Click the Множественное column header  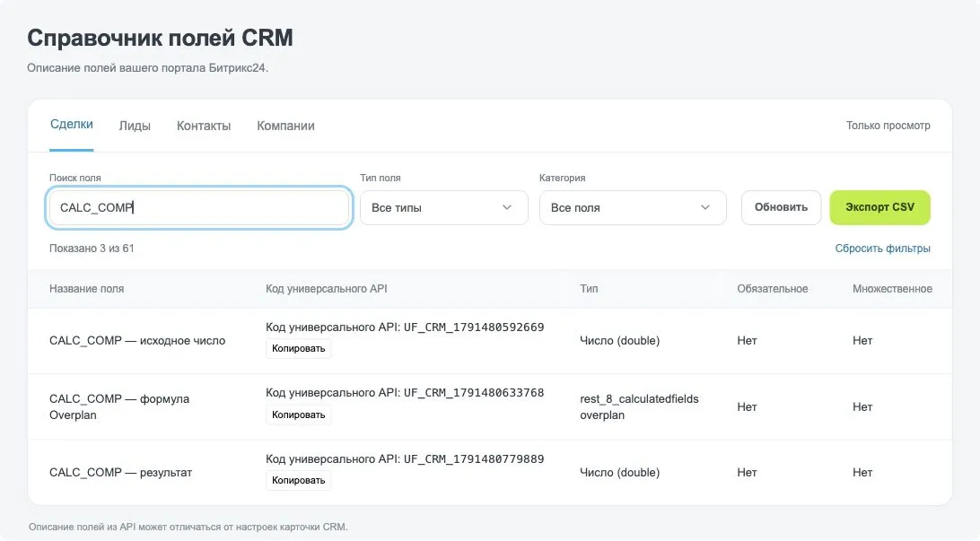892,289
